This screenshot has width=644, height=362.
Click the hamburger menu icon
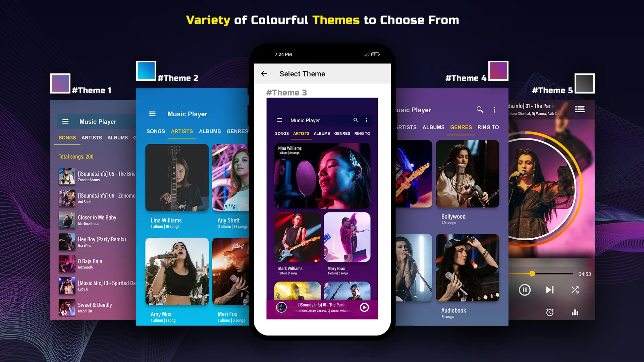pos(279,120)
